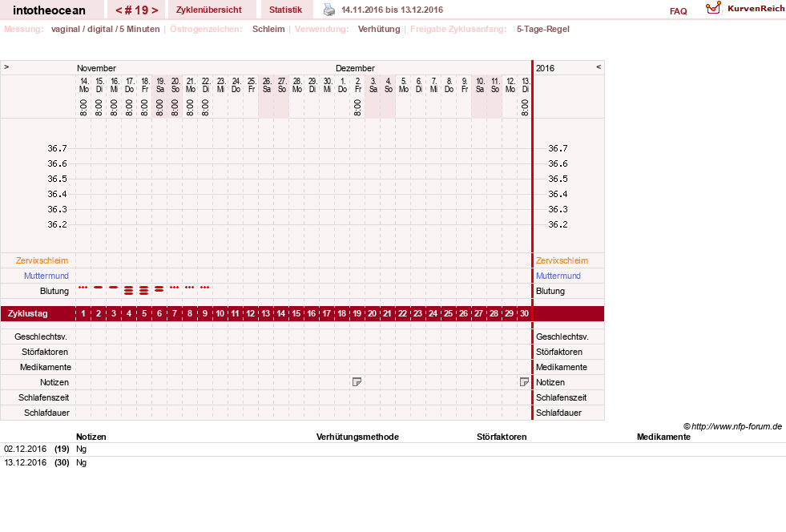Select cycle day 1 in Zyklustag row
The image size is (786, 532).
coord(83,313)
